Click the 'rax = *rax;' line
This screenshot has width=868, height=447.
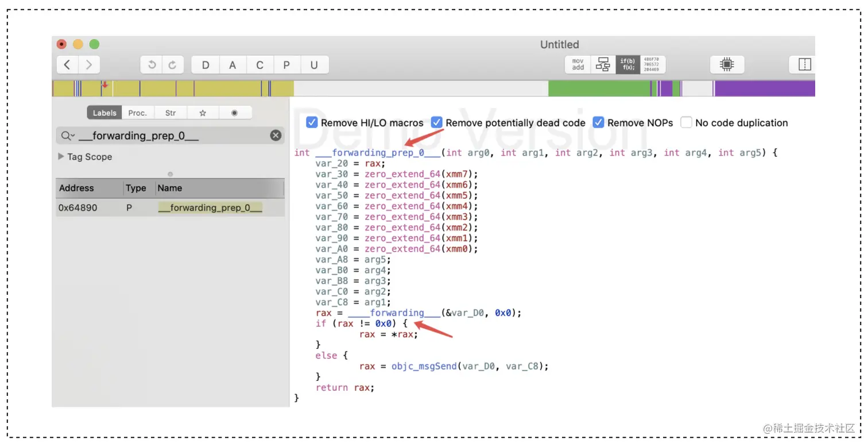click(x=389, y=334)
